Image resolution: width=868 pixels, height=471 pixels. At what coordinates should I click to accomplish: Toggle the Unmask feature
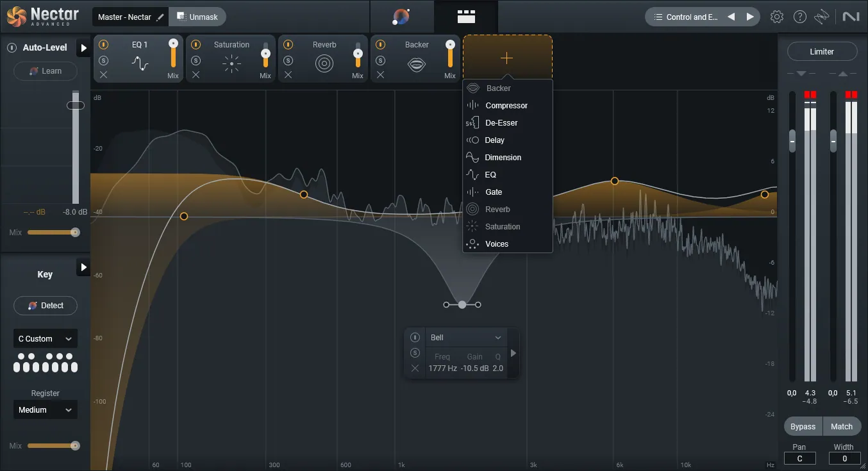pos(197,17)
